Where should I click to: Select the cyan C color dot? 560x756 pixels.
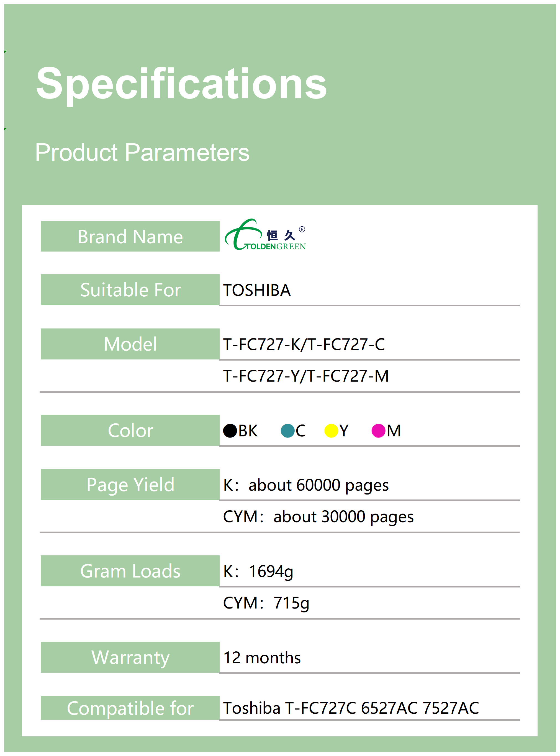click(287, 431)
